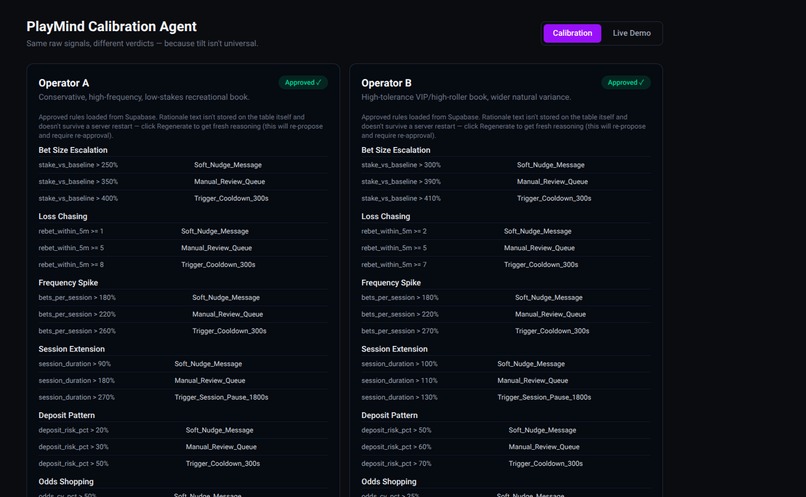Click Operator B's Bet Size Escalation heading
This screenshot has height=497, width=806.
coord(396,150)
